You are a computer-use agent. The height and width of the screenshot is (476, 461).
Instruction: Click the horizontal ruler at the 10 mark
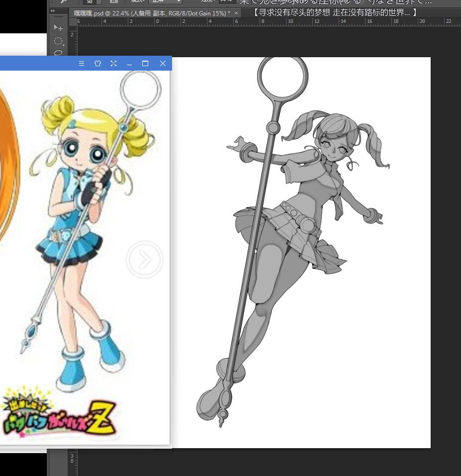(x=290, y=21)
